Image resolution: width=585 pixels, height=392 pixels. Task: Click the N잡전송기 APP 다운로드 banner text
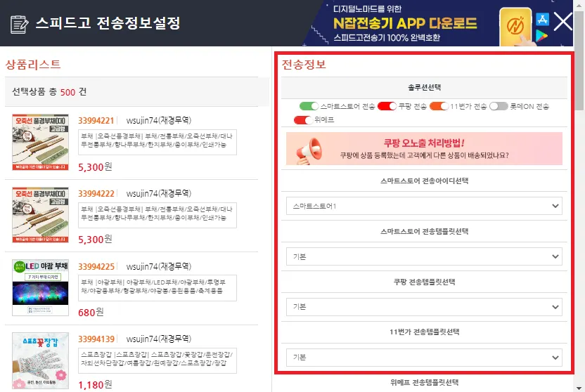(405, 23)
